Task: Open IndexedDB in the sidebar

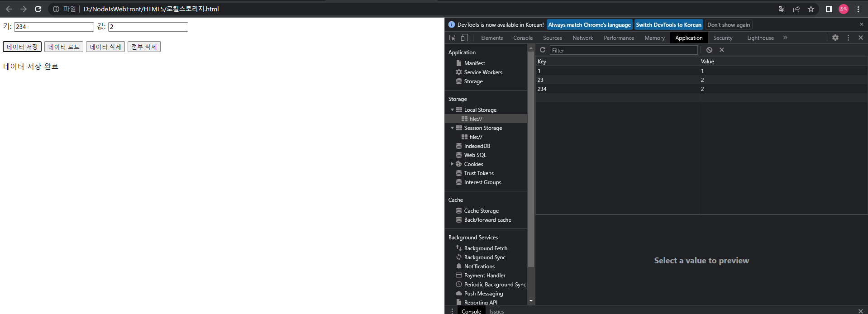Action: pyautogui.click(x=477, y=146)
